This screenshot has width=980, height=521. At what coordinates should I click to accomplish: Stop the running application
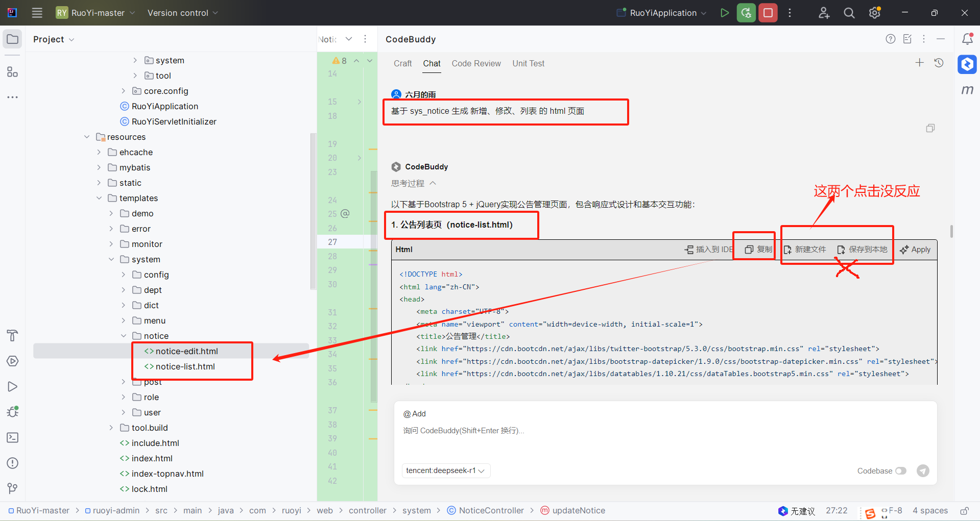[768, 13]
